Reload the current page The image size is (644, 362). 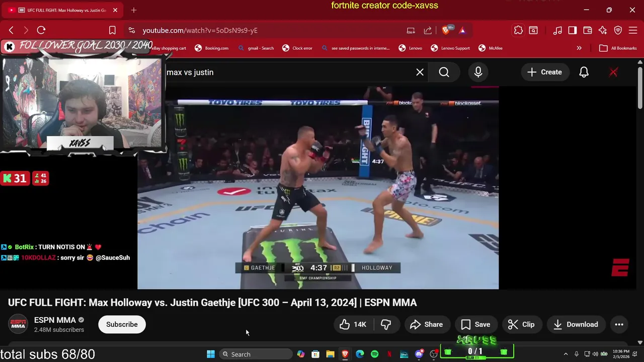pos(41,30)
